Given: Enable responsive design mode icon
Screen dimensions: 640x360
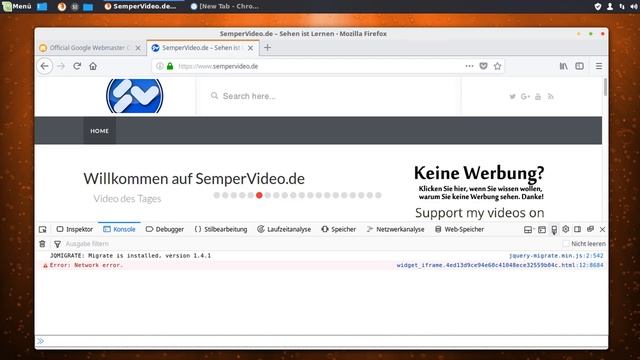Looking at the screenshot, I should pyautogui.click(x=554, y=230).
